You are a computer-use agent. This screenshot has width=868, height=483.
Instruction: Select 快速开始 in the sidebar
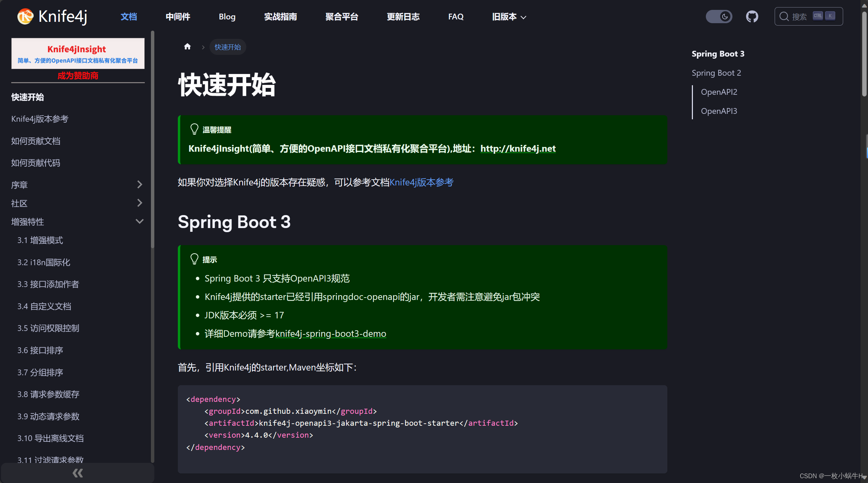[28, 97]
